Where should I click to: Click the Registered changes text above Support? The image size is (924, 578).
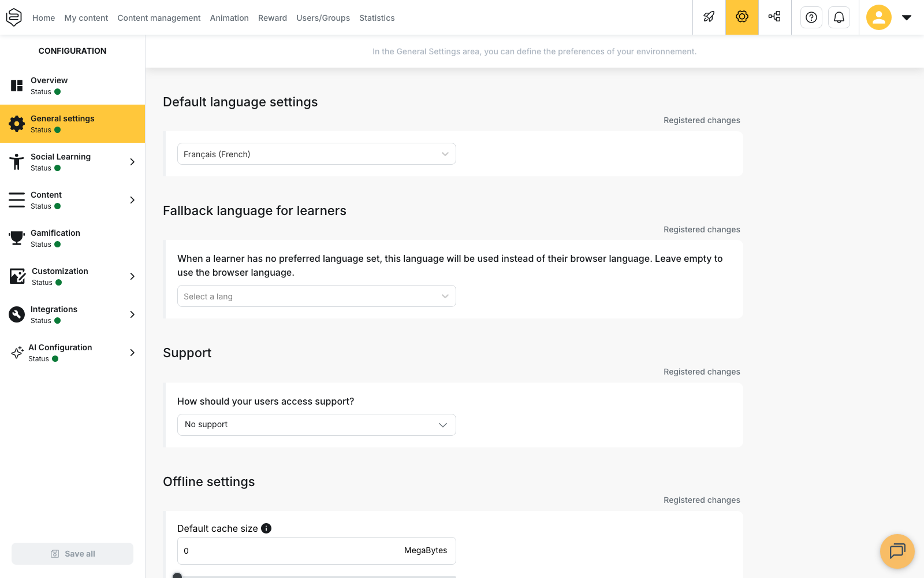(702, 372)
